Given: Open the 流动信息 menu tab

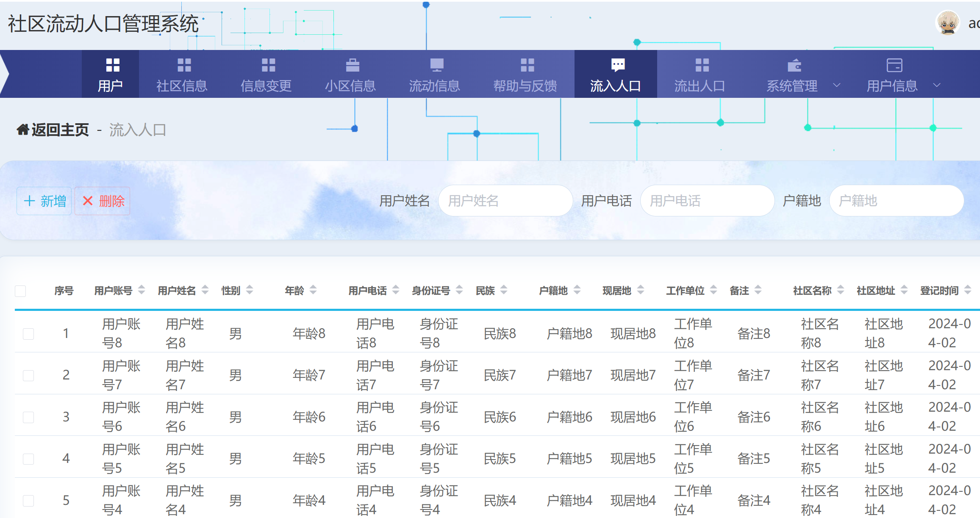Looking at the screenshot, I should point(434,74).
